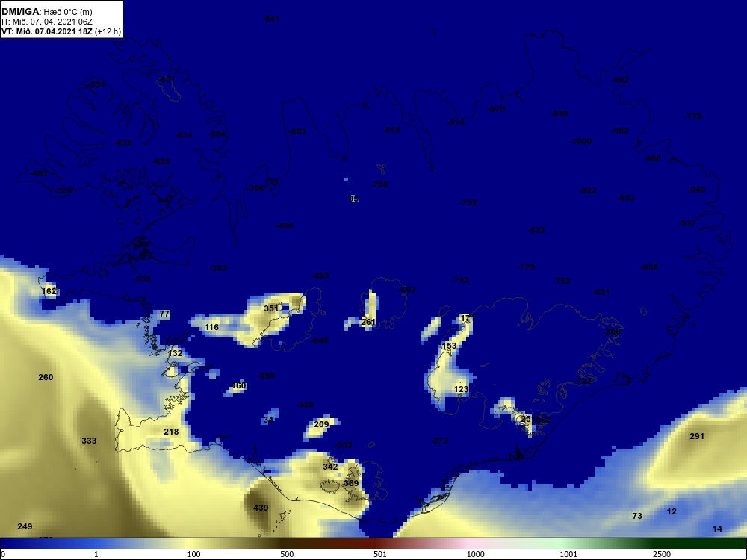Click the map value '-448'
747x560 pixels.
click(x=320, y=340)
